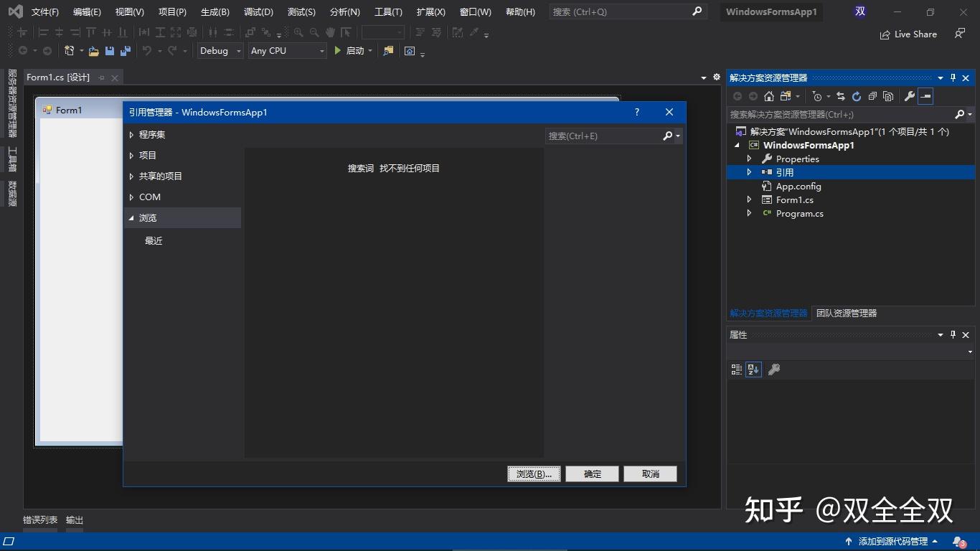Click the 浏览(B)... button to browse for references
The width and height of the screenshot is (980, 551).
pyautogui.click(x=533, y=474)
